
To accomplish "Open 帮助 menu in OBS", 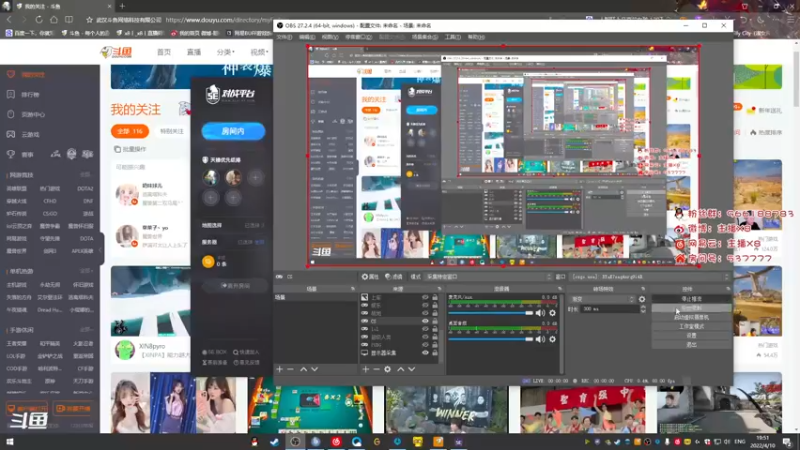I will tap(476, 37).
